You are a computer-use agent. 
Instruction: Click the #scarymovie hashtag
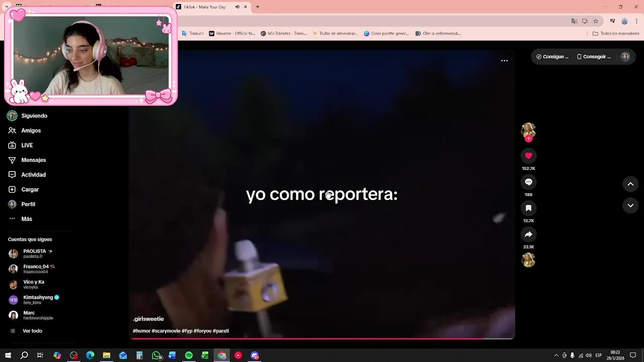coord(166,331)
